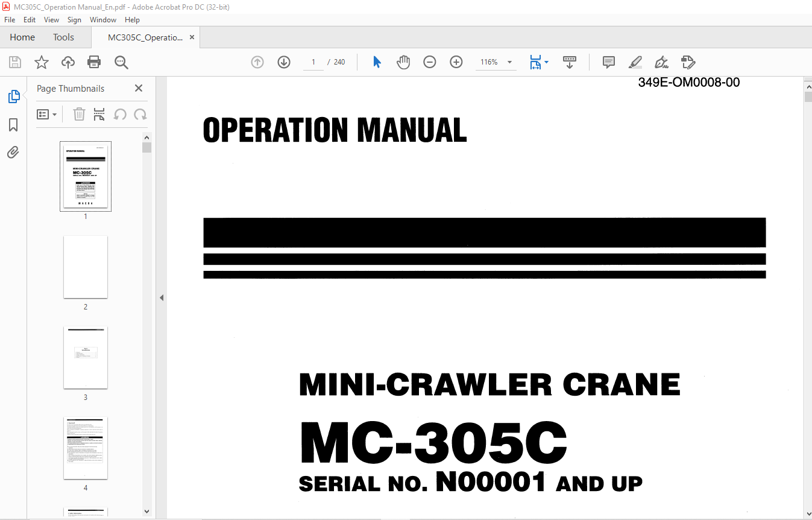Select the arrow Selection tool
The height and width of the screenshot is (520, 812).
377,62
